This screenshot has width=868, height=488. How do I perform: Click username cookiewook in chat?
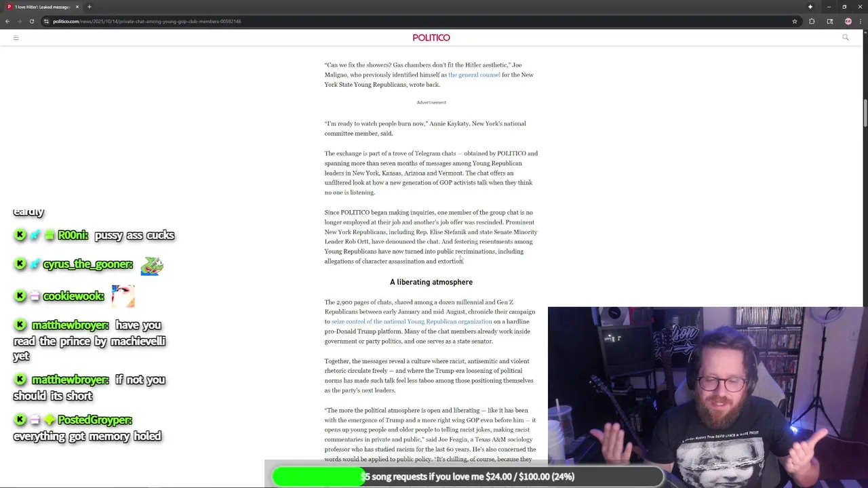(x=73, y=296)
